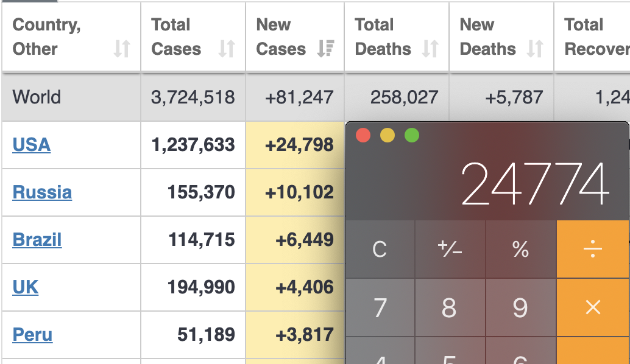
Task: Click the Total Recovered column header
Action: [x=595, y=37]
